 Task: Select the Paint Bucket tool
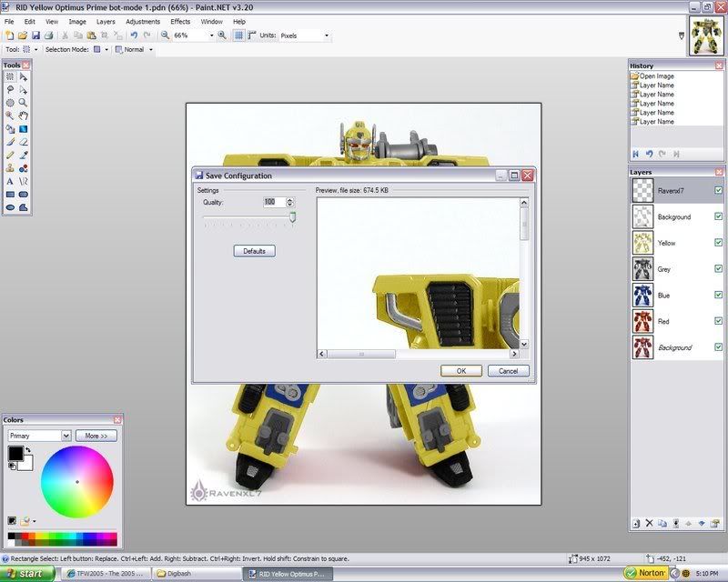pyautogui.click(x=10, y=129)
